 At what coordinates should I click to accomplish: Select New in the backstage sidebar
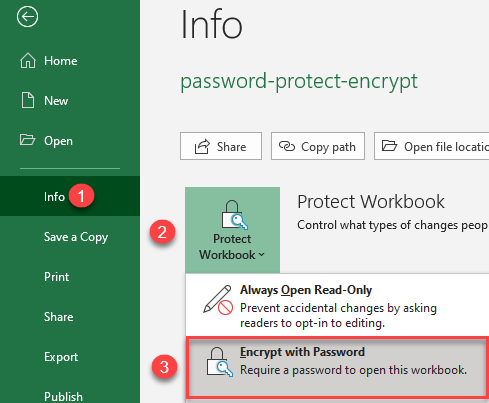click(x=70, y=100)
